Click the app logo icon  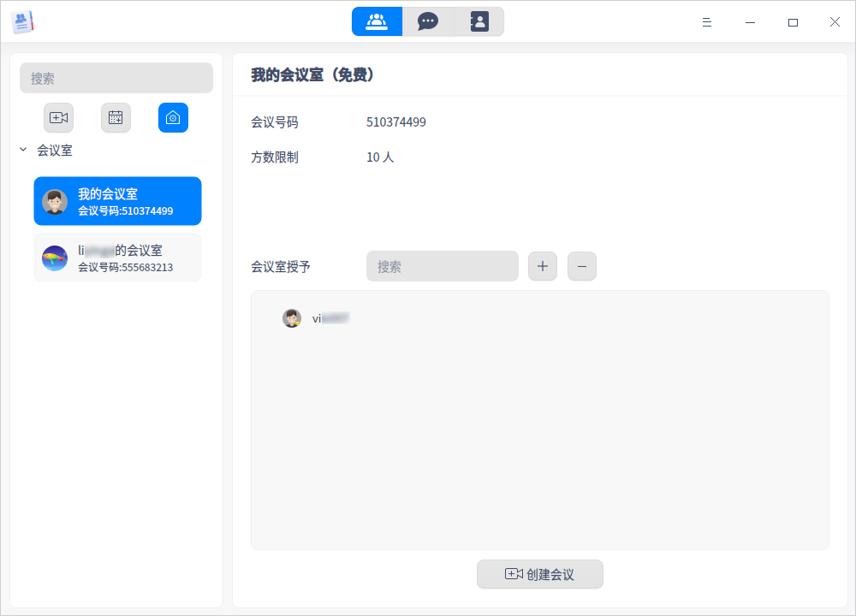(22, 22)
